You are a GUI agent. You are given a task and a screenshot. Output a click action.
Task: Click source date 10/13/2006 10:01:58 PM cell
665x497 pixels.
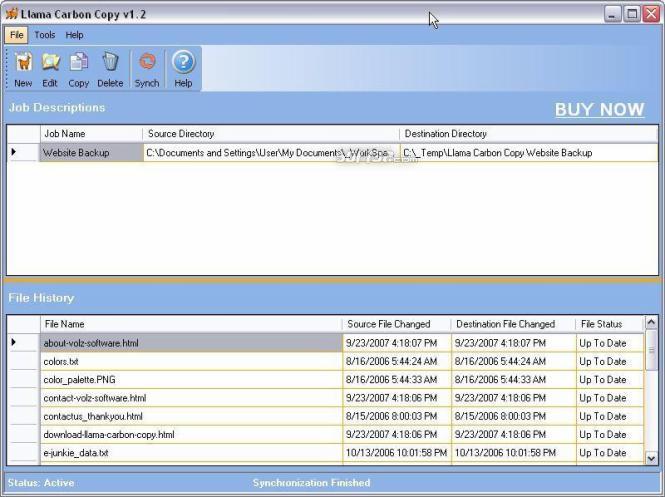tap(397, 452)
